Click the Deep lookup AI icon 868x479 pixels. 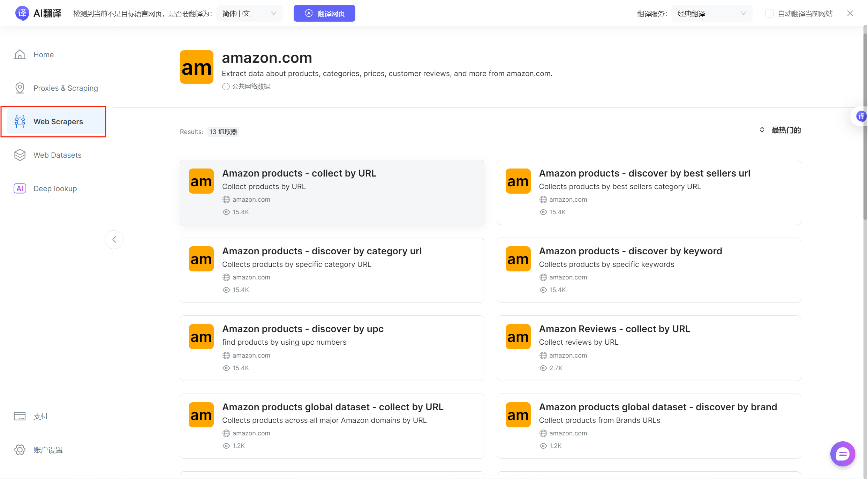(x=20, y=188)
